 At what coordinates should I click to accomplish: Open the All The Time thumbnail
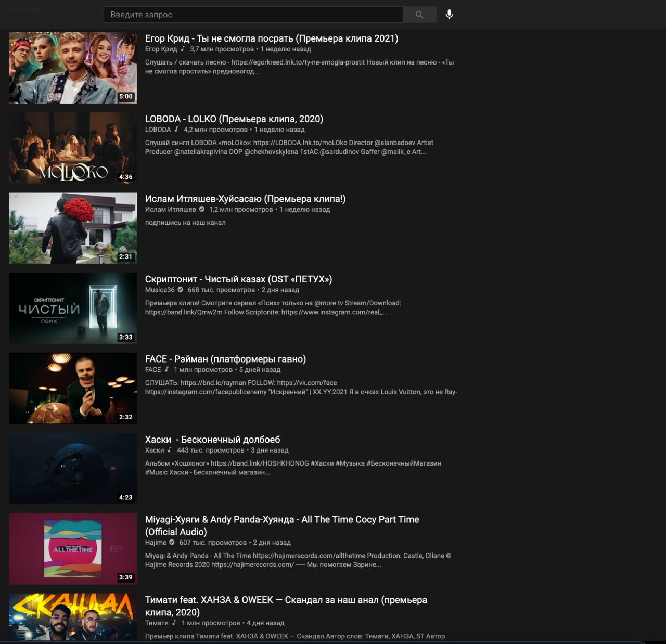(73, 549)
